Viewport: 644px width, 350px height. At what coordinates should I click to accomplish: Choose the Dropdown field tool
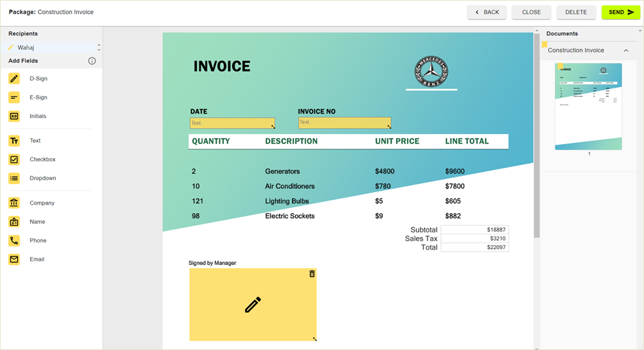click(14, 178)
